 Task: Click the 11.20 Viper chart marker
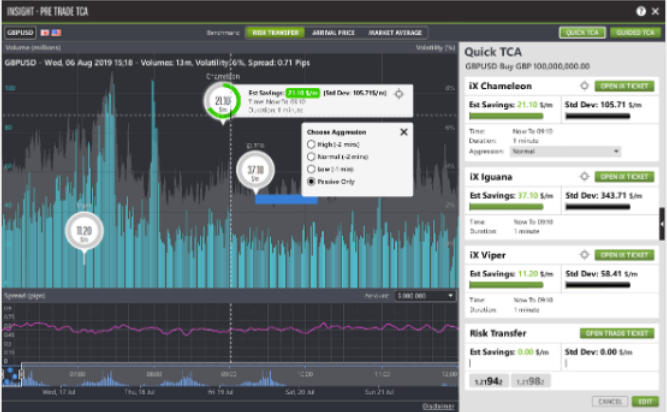[84, 232]
